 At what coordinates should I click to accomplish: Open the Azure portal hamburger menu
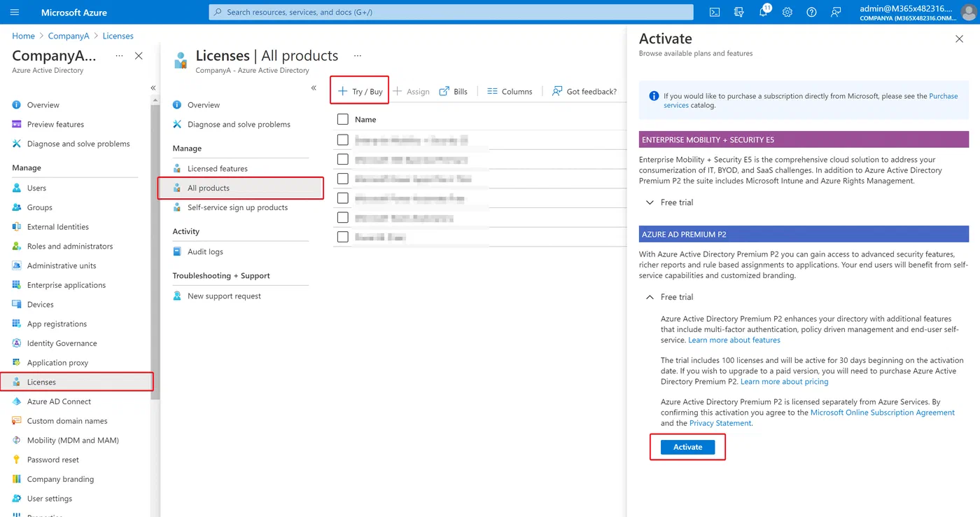coord(15,12)
